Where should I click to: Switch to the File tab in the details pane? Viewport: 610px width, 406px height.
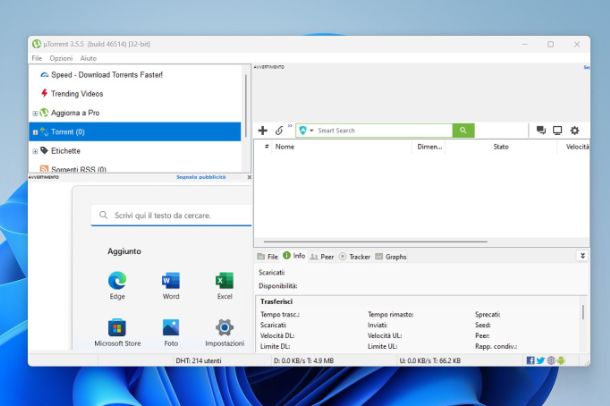pyautogui.click(x=268, y=257)
